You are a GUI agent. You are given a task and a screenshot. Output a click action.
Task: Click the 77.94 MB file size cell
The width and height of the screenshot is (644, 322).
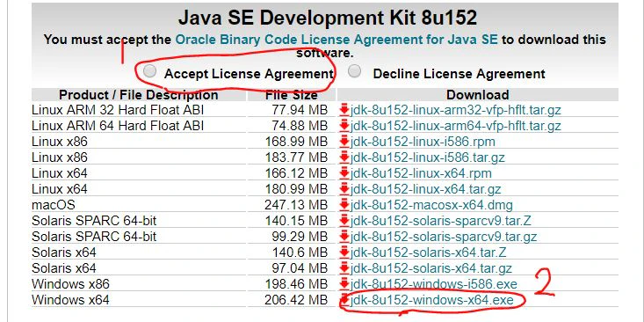click(300, 110)
